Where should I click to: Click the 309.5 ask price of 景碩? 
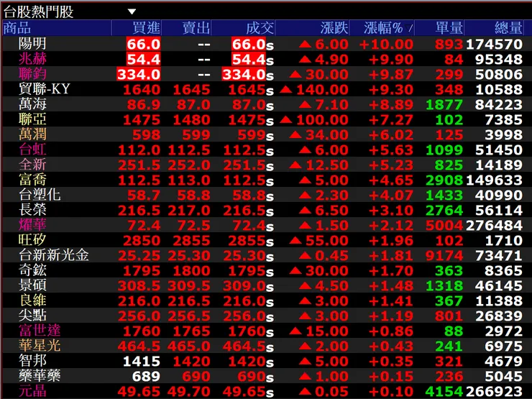coord(189,286)
